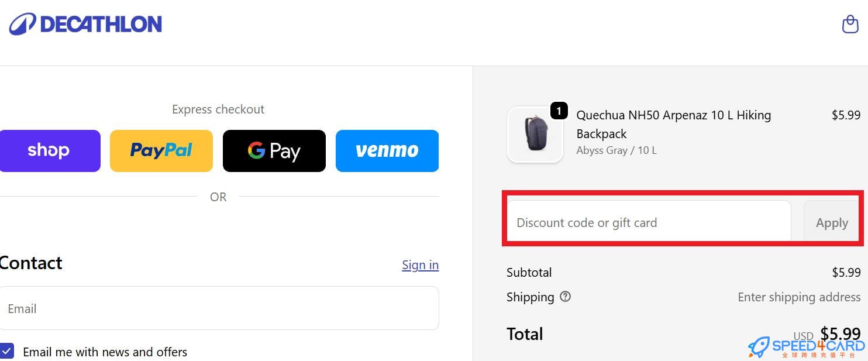Click the Decathlon logo
868x361 pixels.
coord(85,24)
